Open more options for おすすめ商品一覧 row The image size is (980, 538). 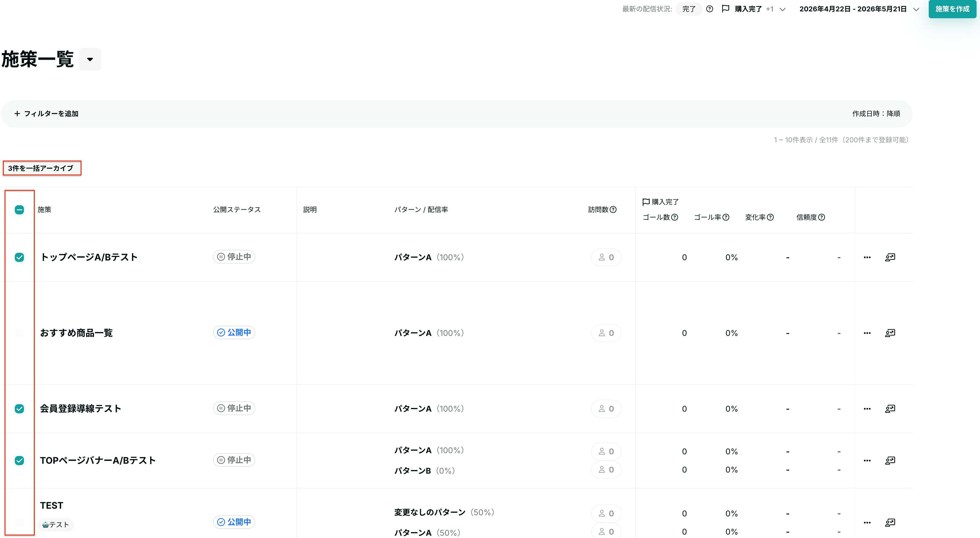tap(867, 333)
